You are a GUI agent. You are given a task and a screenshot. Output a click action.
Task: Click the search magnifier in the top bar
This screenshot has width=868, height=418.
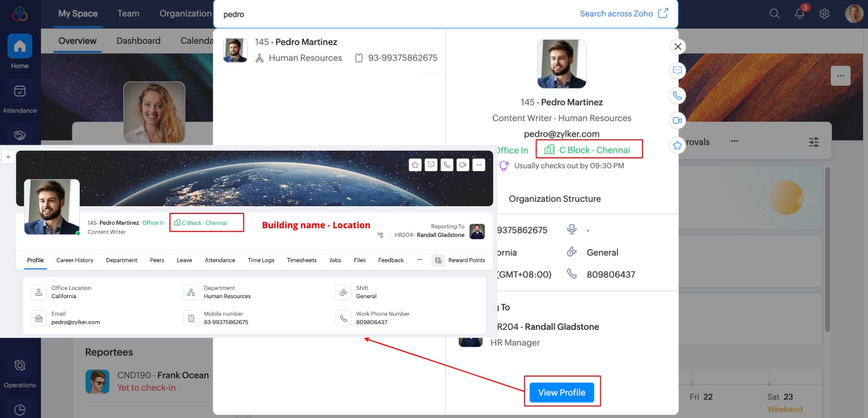774,14
